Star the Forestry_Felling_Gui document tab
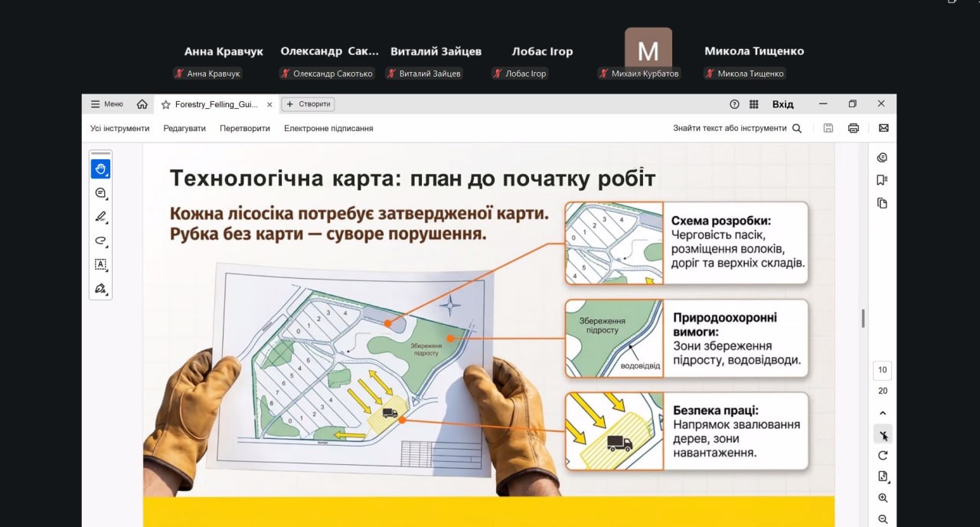The width and height of the screenshot is (980, 527). [x=165, y=105]
